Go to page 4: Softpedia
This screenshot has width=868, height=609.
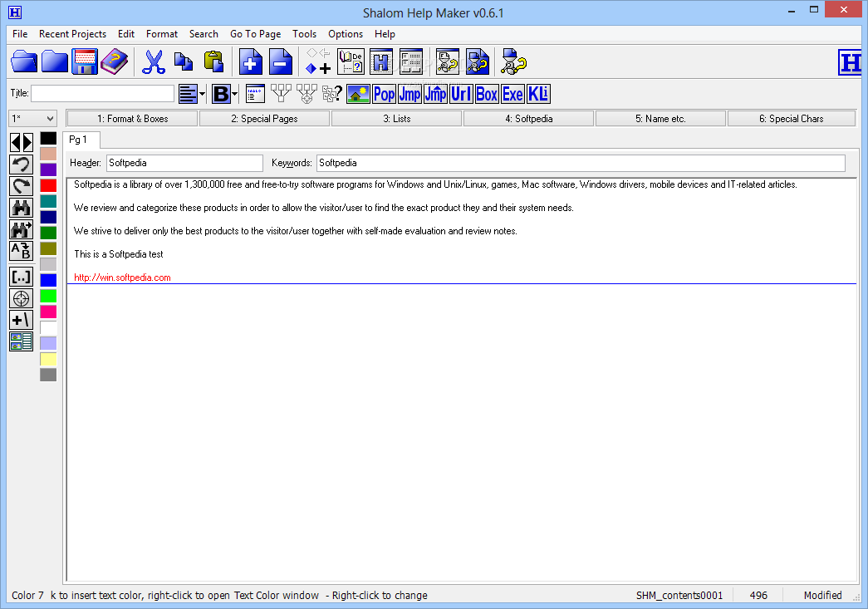click(528, 119)
